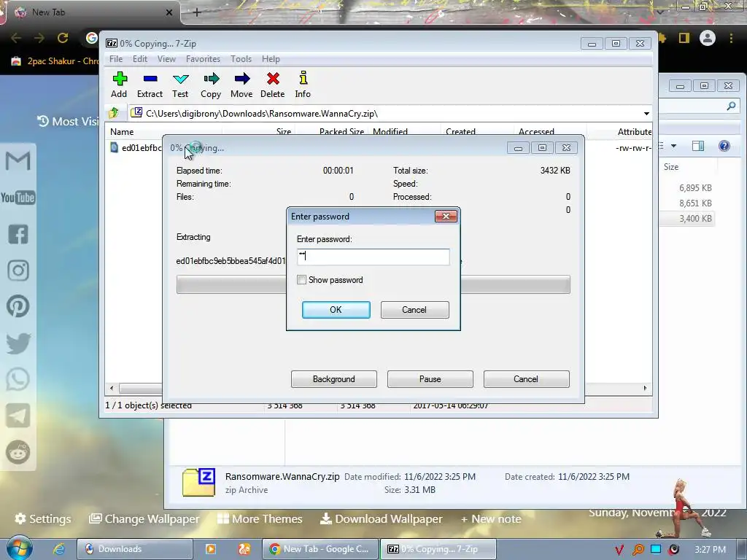747x560 pixels.
Task: Click the Background button in copy dialog
Action: point(334,379)
